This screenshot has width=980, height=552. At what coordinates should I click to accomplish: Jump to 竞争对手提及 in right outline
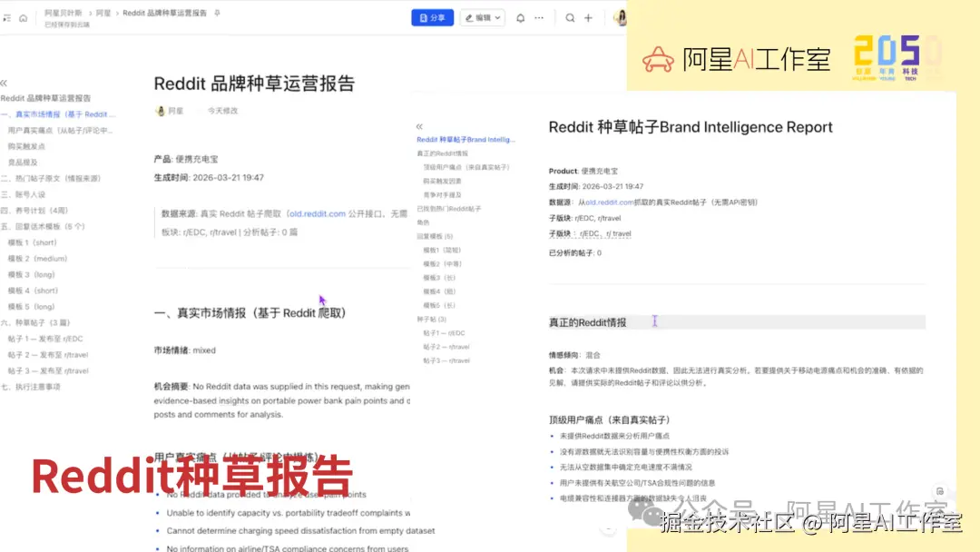[x=442, y=195]
